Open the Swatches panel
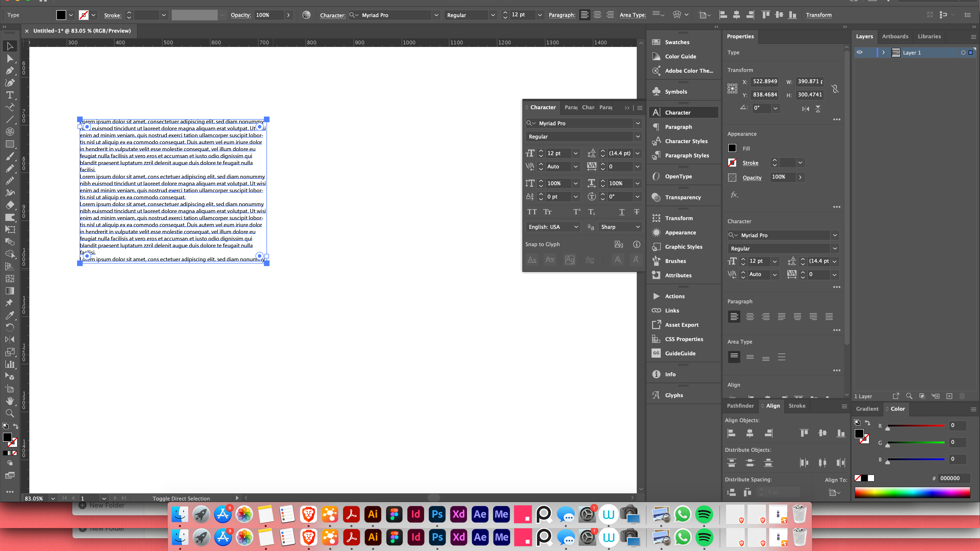980x551 pixels. (x=677, y=42)
